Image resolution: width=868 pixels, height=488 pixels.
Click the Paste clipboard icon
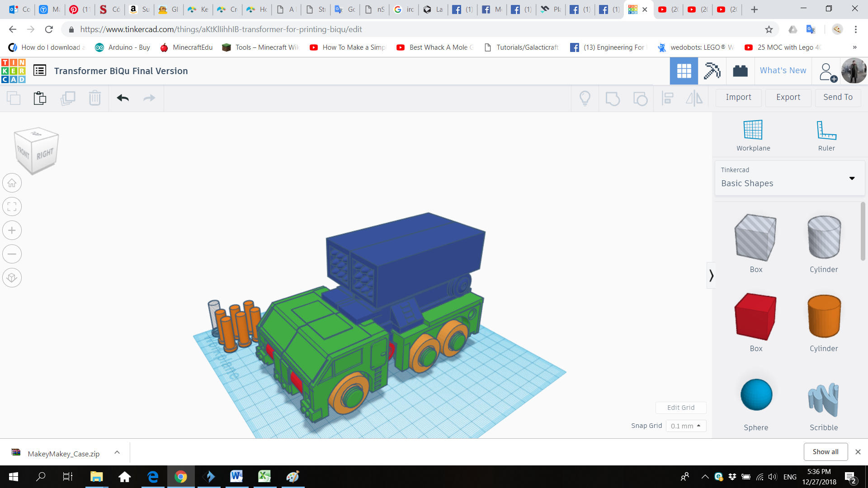[40, 98]
